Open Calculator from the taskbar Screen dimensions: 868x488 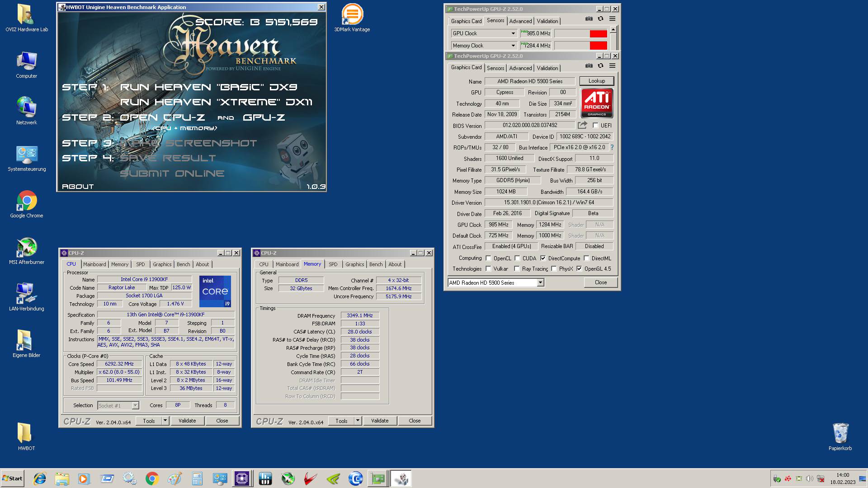[x=197, y=479]
